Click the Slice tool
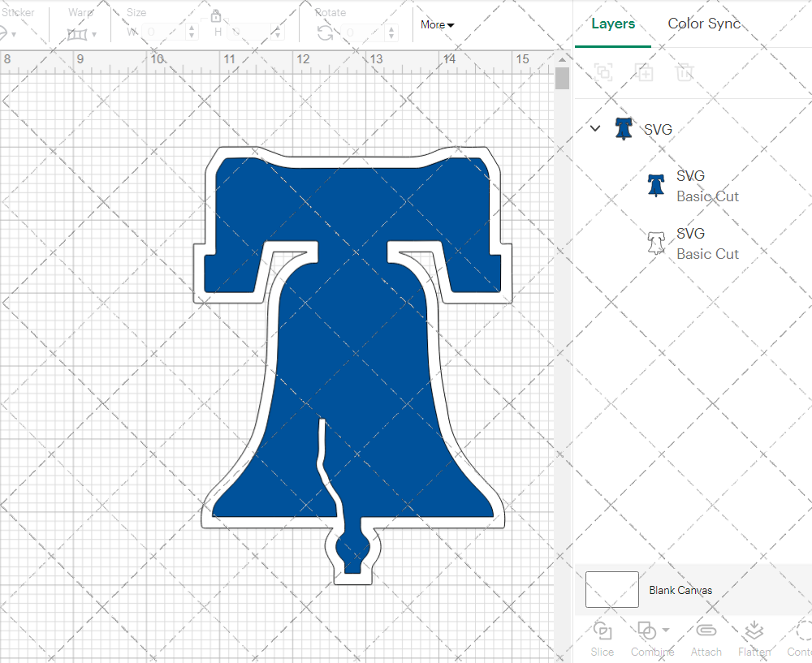Viewport: 812px width, 663px height. [x=603, y=639]
